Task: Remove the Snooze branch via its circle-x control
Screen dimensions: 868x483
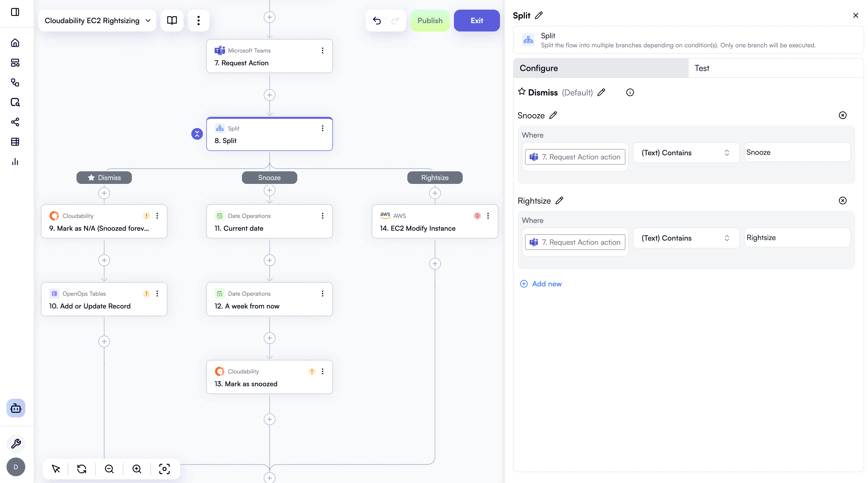Action: (843, 115)
